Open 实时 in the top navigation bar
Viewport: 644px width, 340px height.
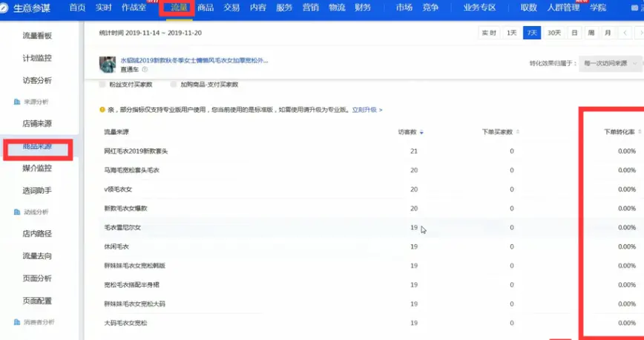104,7
